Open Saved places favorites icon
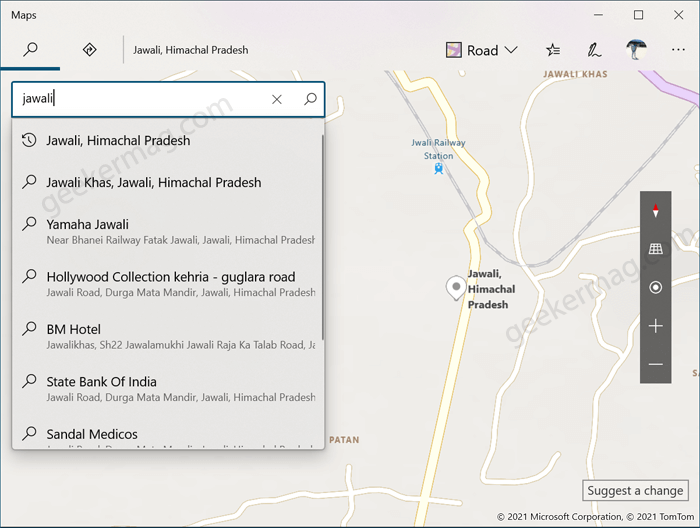Viewport: 700px width, 528px height. (x=553, y=50)
